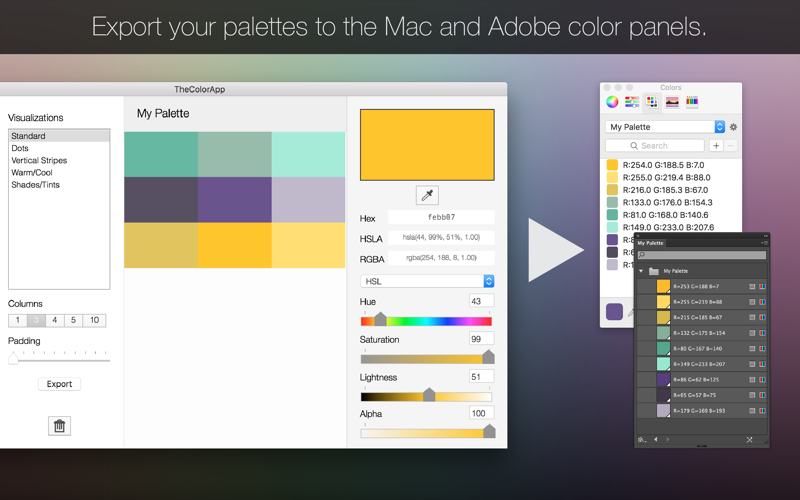Select Standard visualization

coord(59,136)
